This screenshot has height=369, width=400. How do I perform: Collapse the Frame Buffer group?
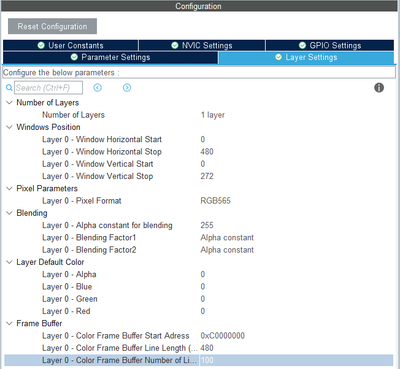pos(9,323)
